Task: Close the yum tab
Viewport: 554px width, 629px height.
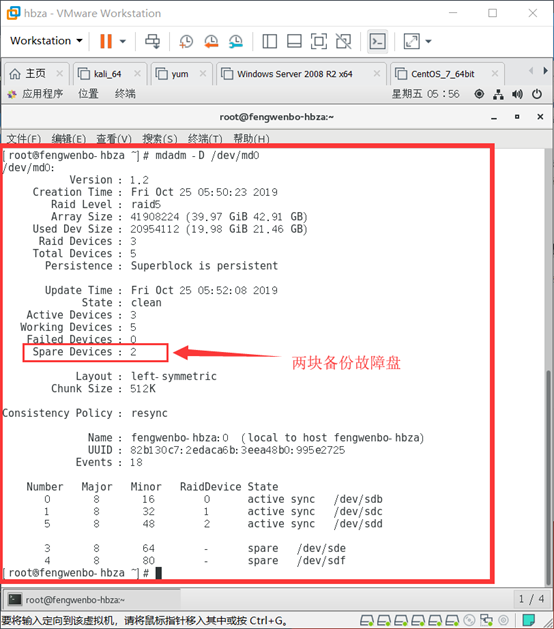Action: (203, 73)
